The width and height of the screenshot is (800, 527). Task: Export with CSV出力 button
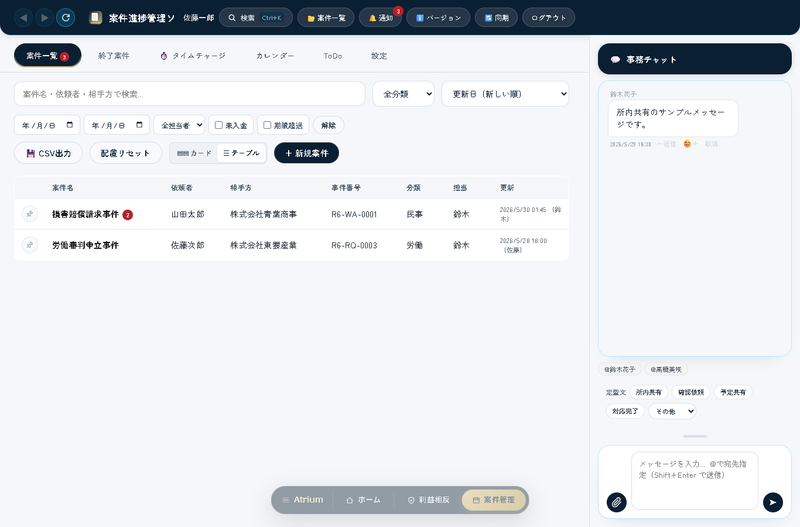(x=48, y=153)
